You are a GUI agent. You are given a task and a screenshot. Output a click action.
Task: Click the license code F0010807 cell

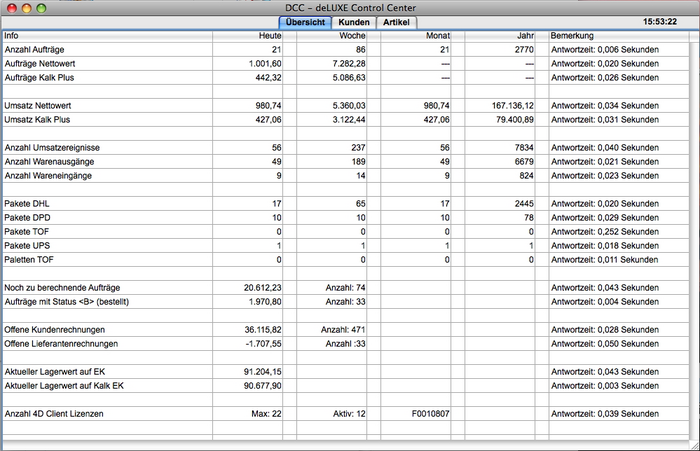click(431, 413)
